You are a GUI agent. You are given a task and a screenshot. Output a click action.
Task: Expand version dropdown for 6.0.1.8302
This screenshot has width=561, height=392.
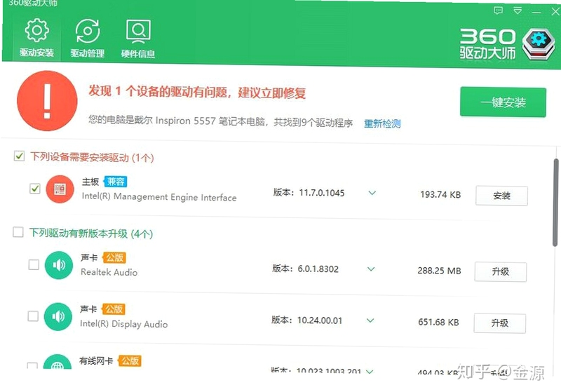point(371,269)
